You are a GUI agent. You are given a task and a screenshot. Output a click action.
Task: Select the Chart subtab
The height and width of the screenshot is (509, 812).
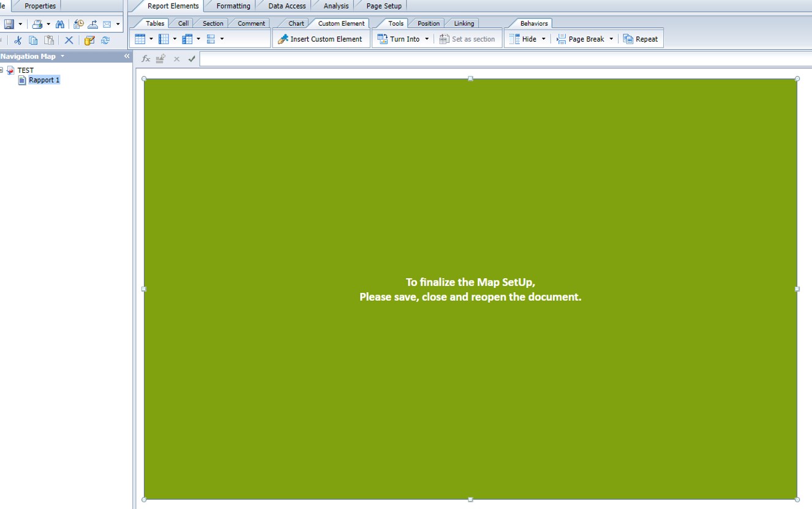(296, 23)
